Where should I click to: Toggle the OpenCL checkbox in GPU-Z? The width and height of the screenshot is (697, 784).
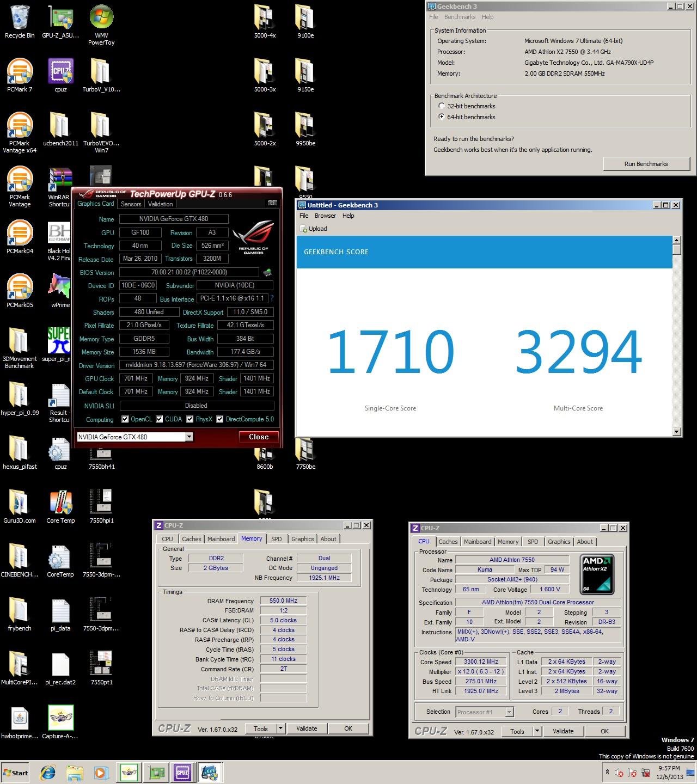tap(125, 419)
